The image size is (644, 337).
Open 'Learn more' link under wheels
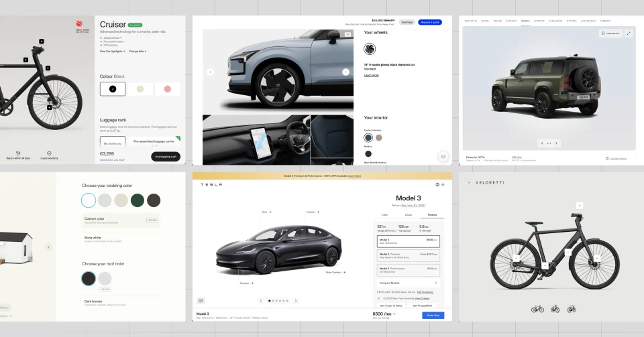coord(371,76)
